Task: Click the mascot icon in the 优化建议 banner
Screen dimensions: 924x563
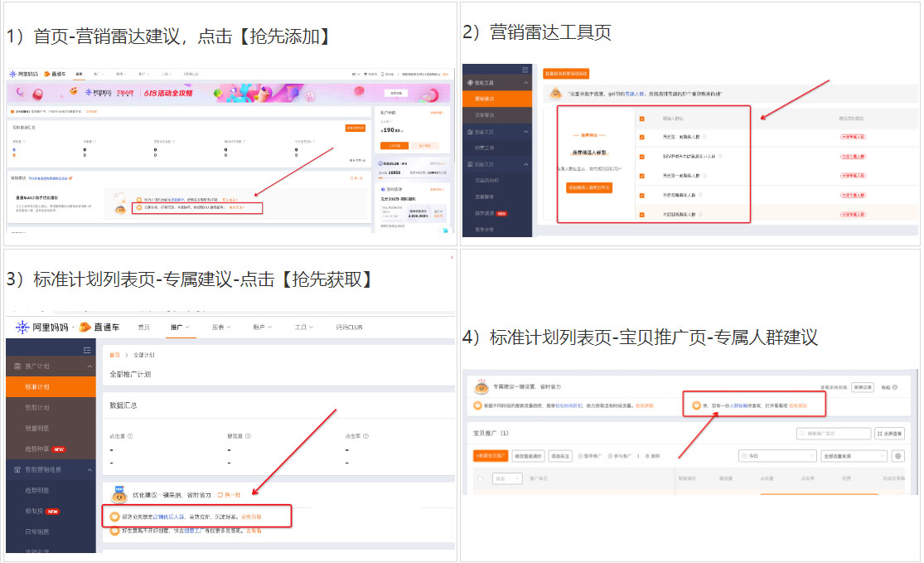Action: coord(118,495)
